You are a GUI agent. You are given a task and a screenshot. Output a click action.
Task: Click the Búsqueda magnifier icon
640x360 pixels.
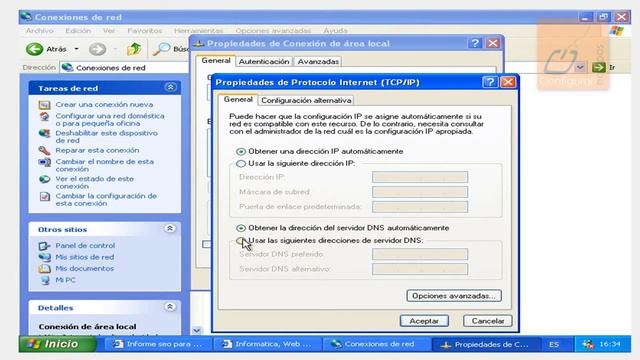(162, 49)
